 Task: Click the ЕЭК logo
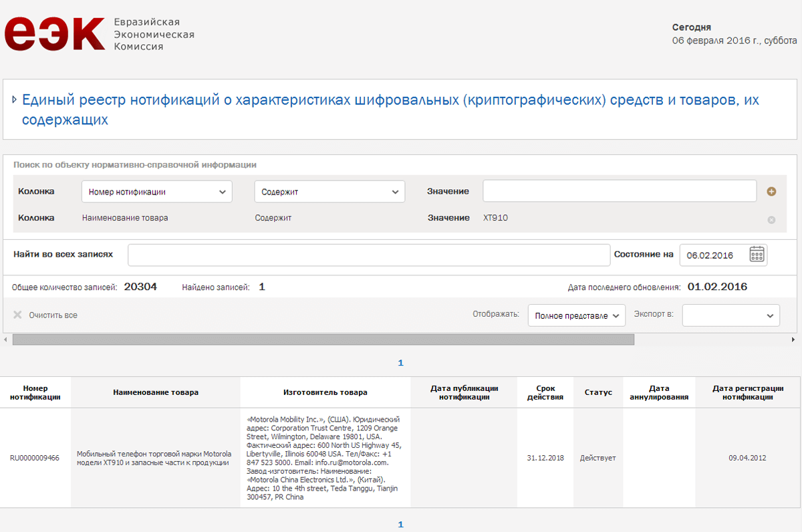55,34
